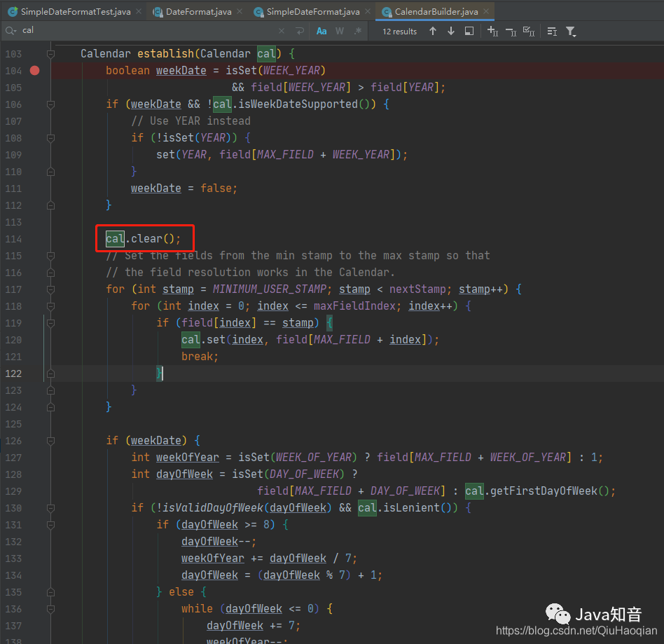Viewport: 664px width, 644px height.
Task: Click MINIMUM_USER_STAMP constant on line 117
Action: pos(270,289)
